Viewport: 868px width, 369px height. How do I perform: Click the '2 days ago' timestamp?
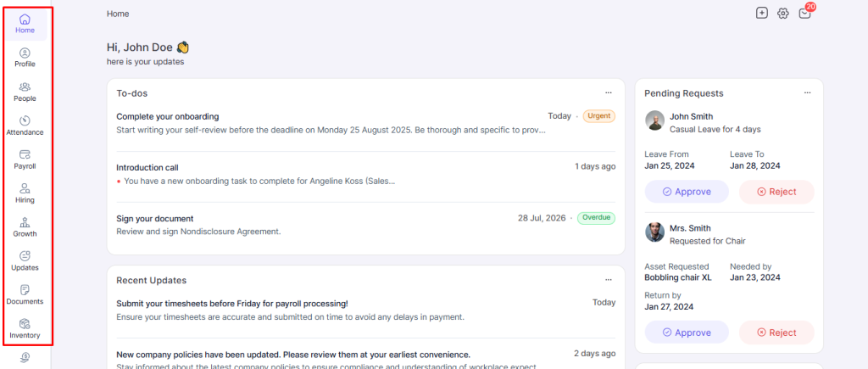[594, 354]
